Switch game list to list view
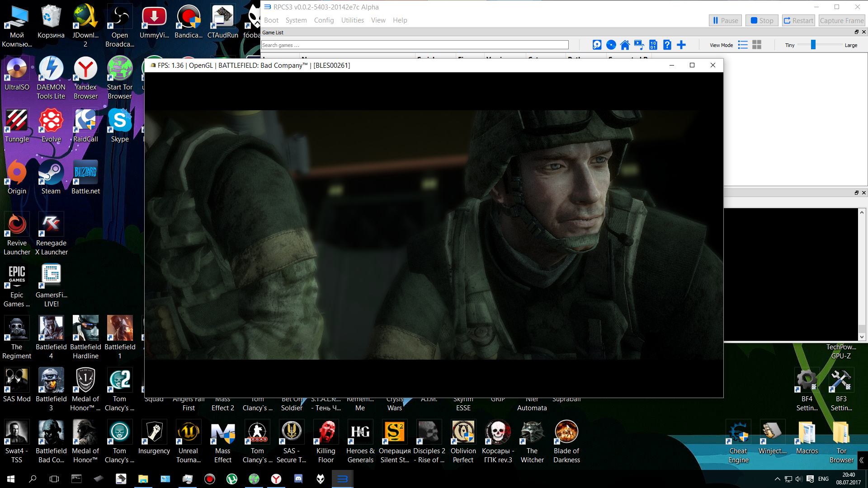This screenshot has height=488, width=868. (743, 45)
